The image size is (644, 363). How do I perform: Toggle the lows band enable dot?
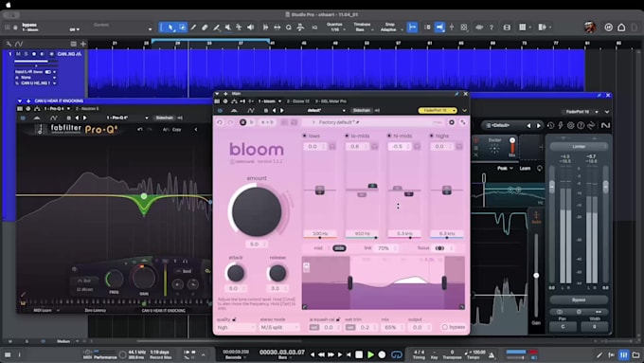pyautogui.click(x=305, y=136)
